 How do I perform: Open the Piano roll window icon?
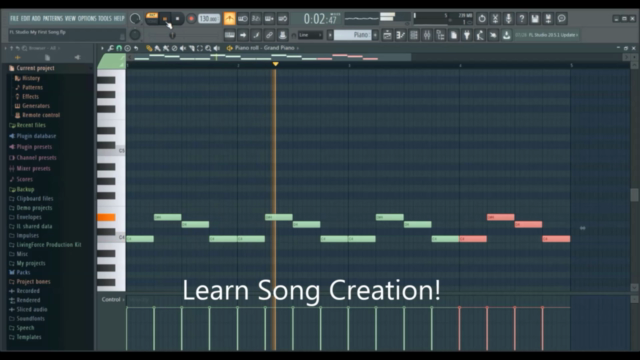click(x=400, y=35)
